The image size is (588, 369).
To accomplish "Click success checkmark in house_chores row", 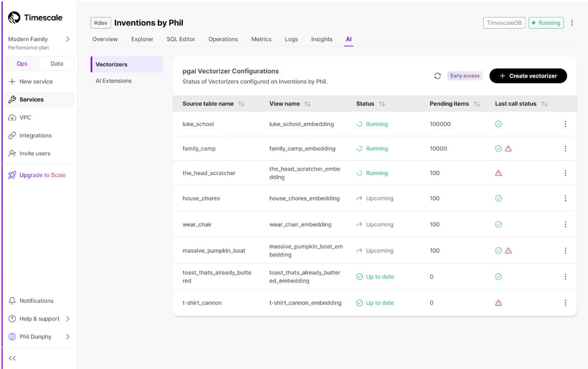I will click(498, 198).
